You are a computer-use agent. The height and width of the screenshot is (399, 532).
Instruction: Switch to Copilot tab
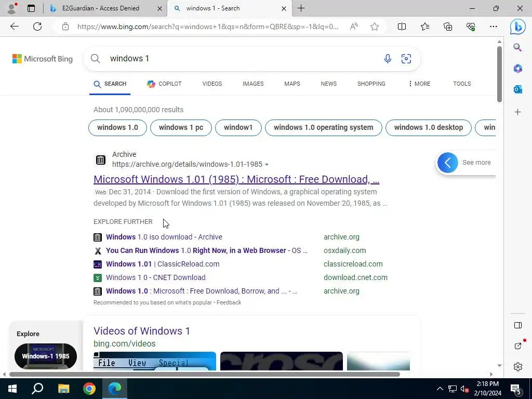click(164, 84)
